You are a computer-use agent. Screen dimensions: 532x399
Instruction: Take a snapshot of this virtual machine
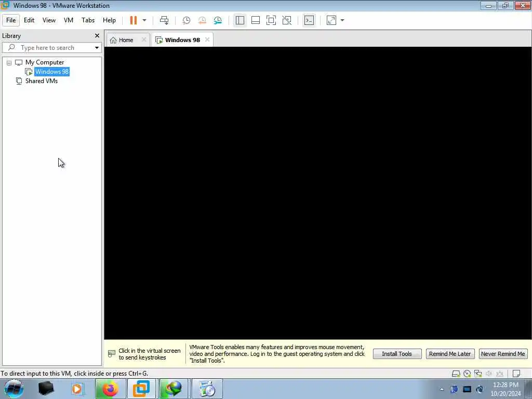tap(187, 20)
